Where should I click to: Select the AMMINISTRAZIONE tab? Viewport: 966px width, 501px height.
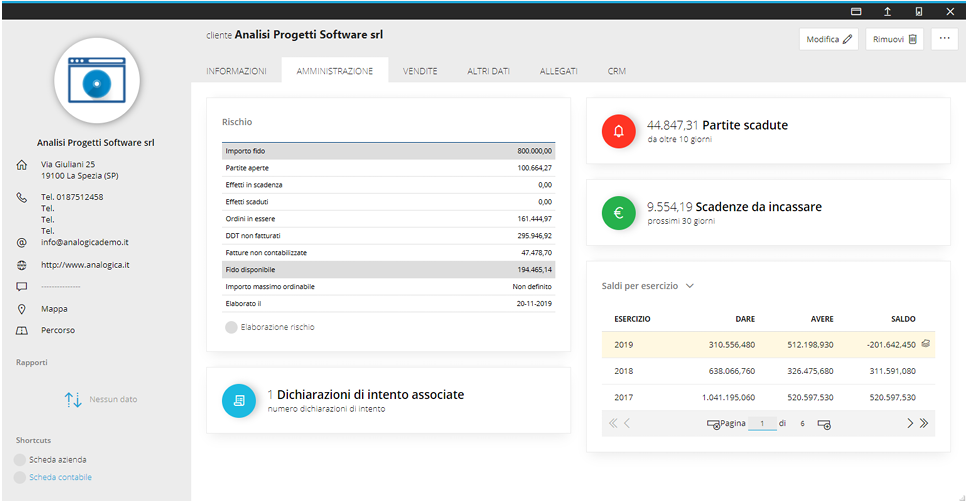pyautogui.click(x=335, y=71)
